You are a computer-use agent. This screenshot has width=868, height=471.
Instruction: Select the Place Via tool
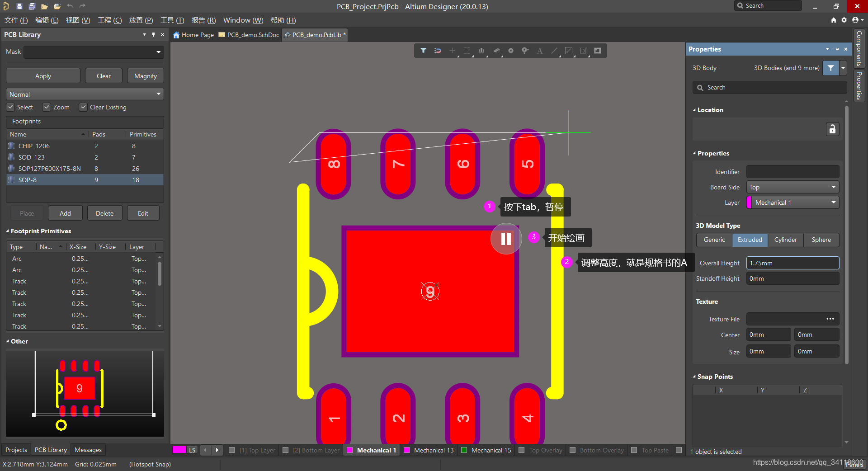pos(525,51)
